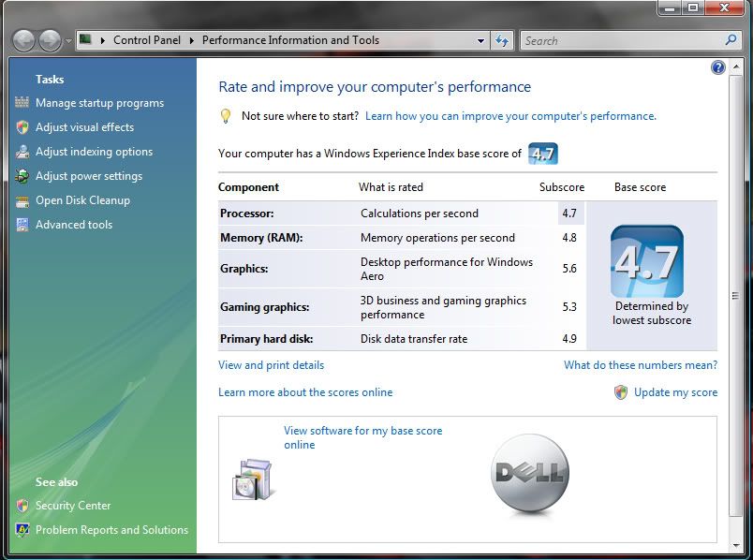The image size is (753, 560).
Task: Click the Back navigation arrow button
Action: coord(23,41)
